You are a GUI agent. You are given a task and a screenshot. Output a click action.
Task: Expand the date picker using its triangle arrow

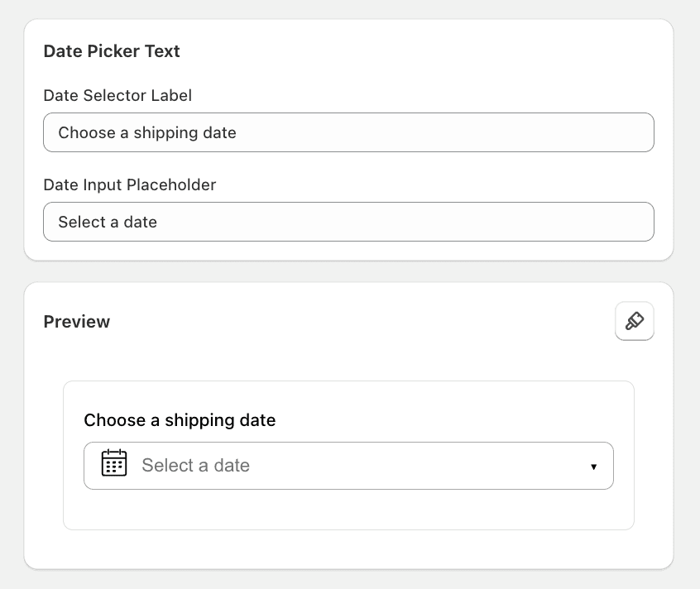tap(593, 467)
